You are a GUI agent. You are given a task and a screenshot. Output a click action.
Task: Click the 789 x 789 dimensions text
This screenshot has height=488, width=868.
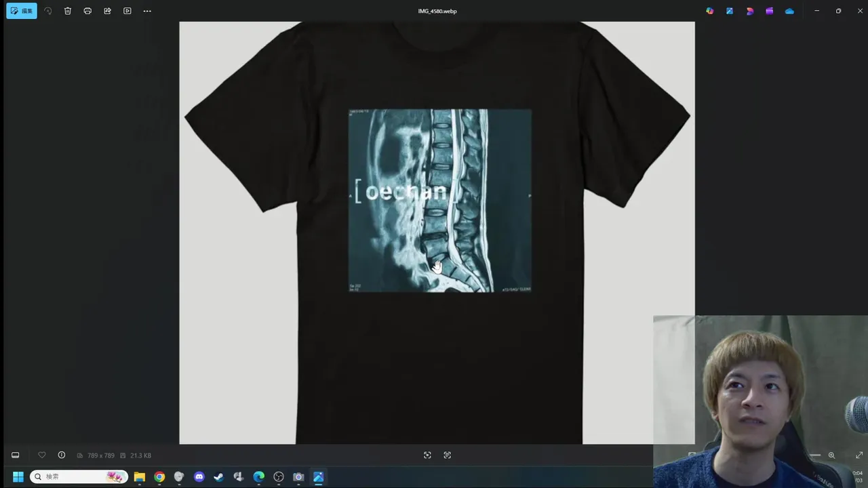[x=101, y=455]
